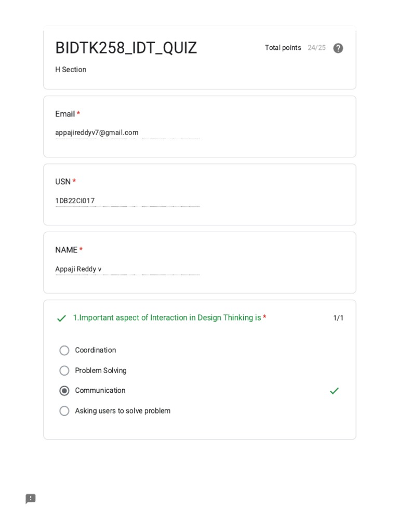
Task: Click the NAME field label
Action: tap(66, 250)
